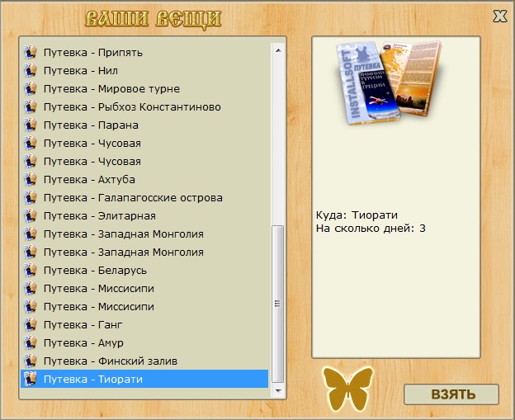Viewport: 515px width, 420px height.
Task: Select Путевка - Рыбхоз Константиново
Action: click(x=144, y=106)
